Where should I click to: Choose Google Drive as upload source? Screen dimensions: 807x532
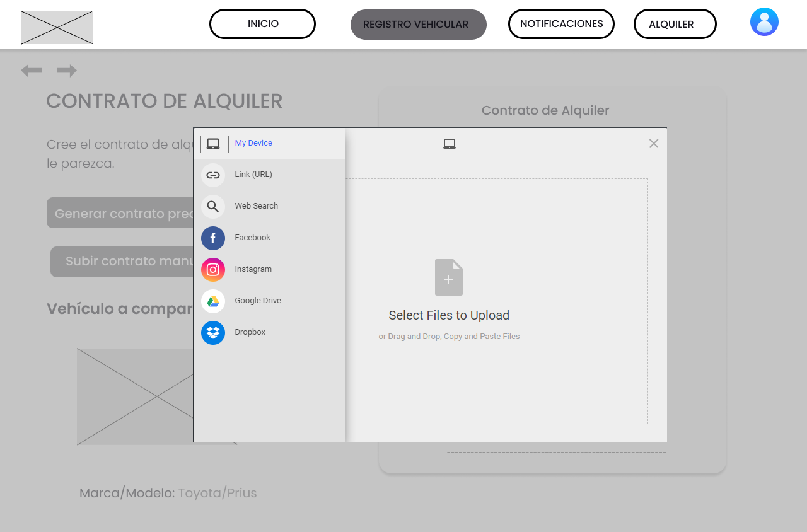click(x=258, y=301)
